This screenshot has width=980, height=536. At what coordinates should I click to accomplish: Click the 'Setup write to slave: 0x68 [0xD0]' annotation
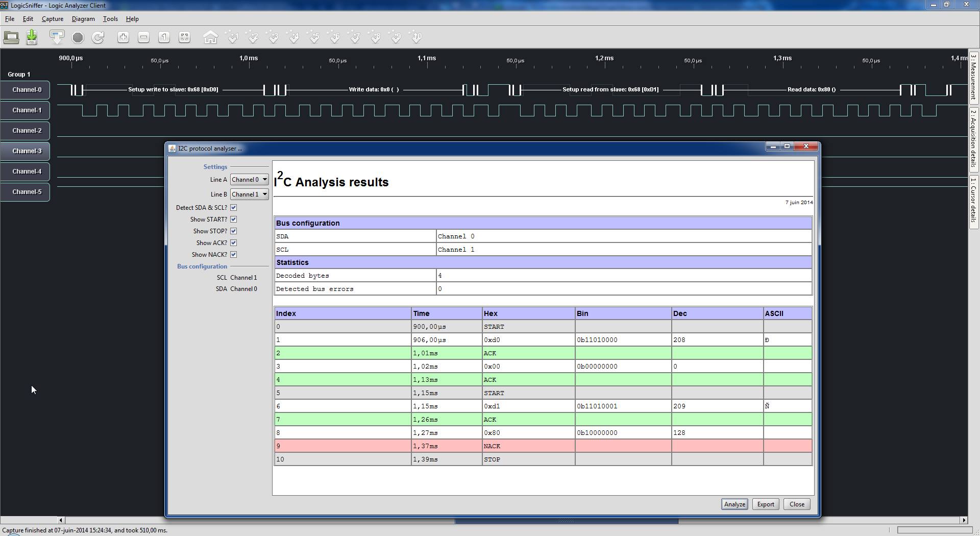point(173,89)
